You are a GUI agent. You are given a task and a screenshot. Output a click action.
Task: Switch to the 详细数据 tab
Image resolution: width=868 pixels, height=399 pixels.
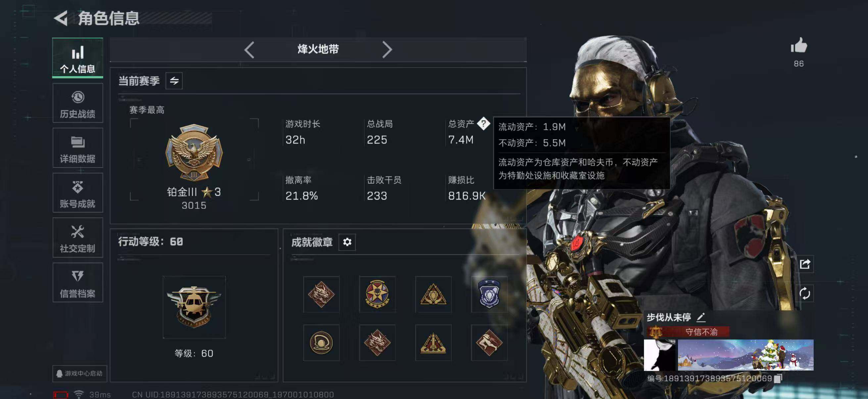tap(78, 148)
